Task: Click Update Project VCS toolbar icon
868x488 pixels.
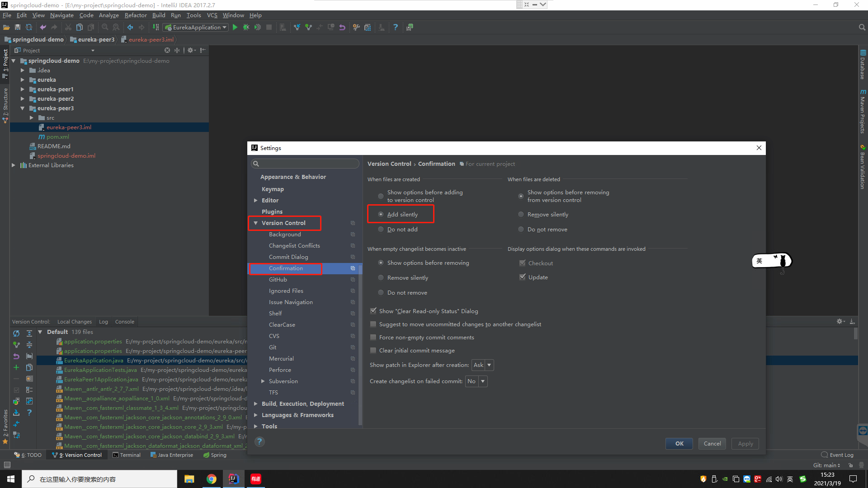Action: (297, 28)
